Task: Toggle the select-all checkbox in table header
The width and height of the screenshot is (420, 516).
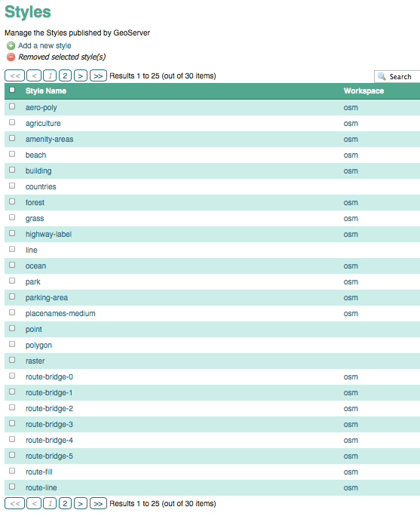Action: click(x=12, y=90)
